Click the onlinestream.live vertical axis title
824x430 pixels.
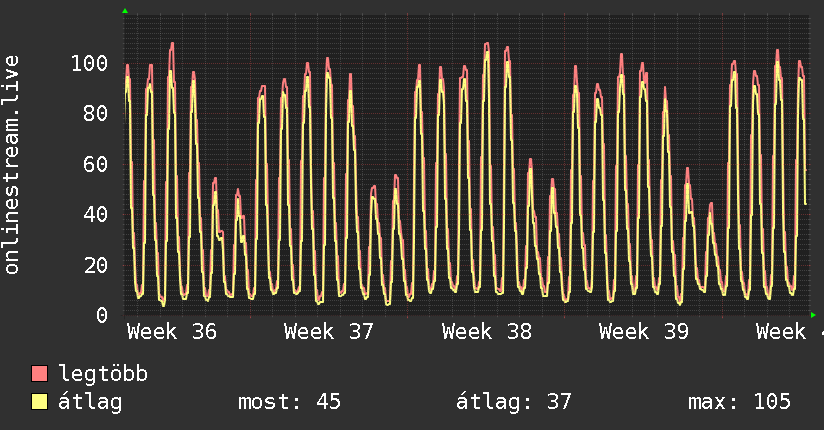pyautogui.click(x=12, y=165)
